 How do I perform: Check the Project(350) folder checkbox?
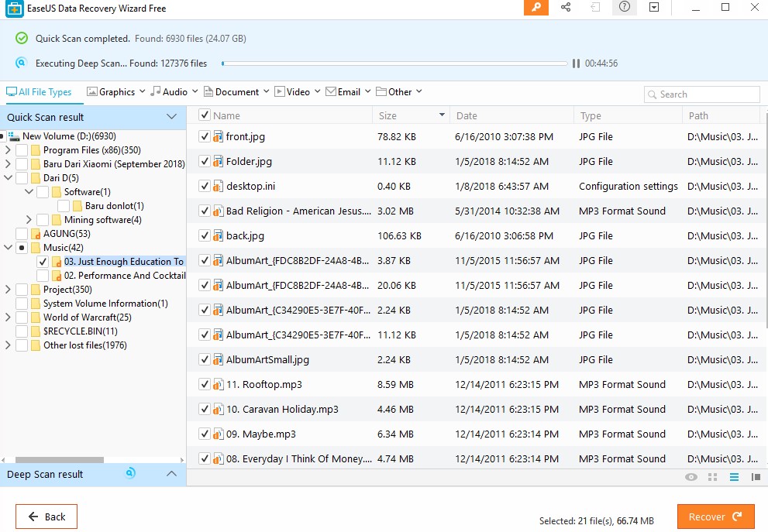pos(22,290)
